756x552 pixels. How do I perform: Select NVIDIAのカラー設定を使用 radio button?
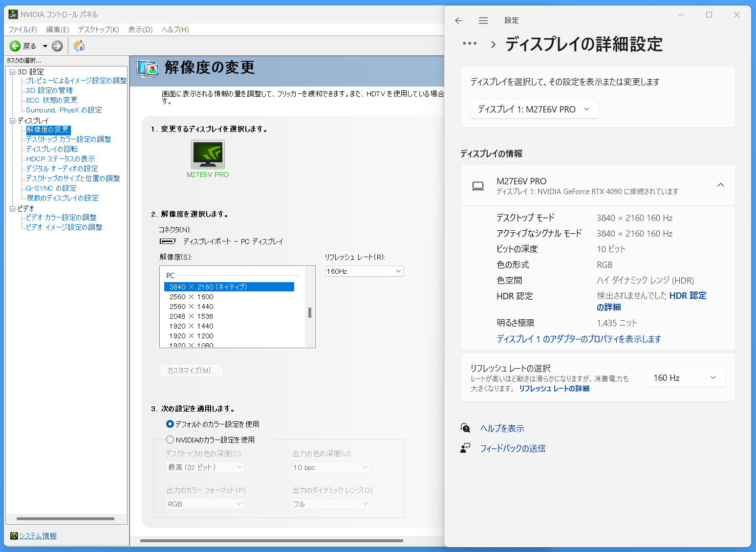click(170, 440)
